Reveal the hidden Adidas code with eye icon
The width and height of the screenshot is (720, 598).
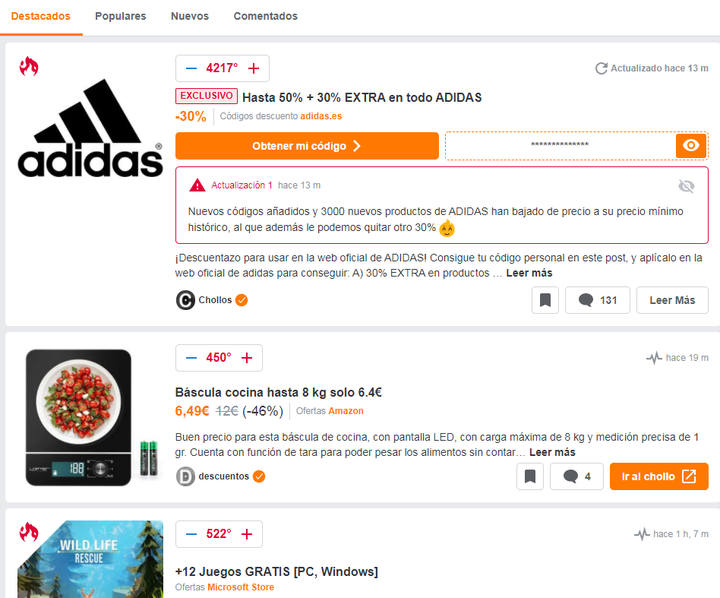click(x=691, y=146)
